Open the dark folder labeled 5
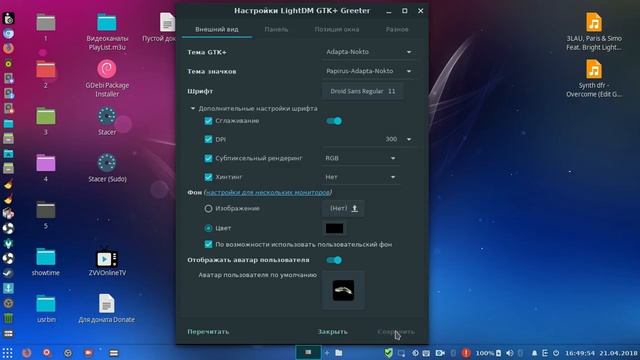Viewport: 640px width, 360px height. pyautogui.click(x=46, y=210)
